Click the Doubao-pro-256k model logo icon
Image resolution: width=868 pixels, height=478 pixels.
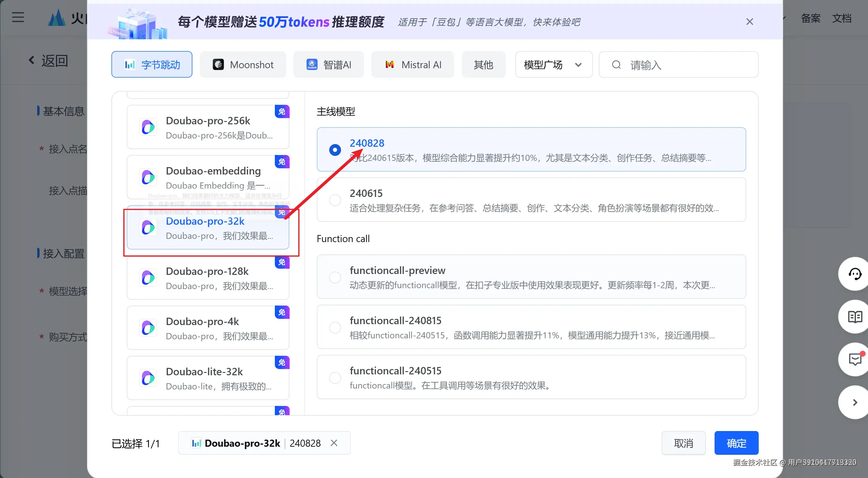coord(148,127)
